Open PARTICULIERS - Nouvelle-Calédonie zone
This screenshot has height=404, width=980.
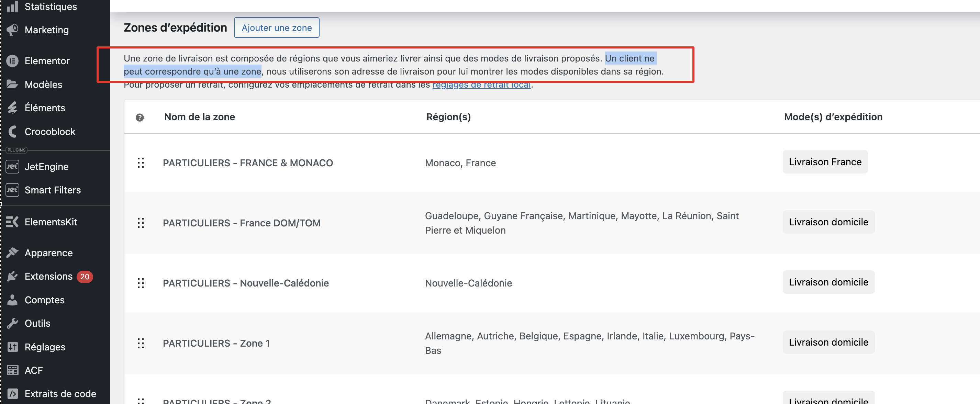pyautogui.click(x=246, y=283)
